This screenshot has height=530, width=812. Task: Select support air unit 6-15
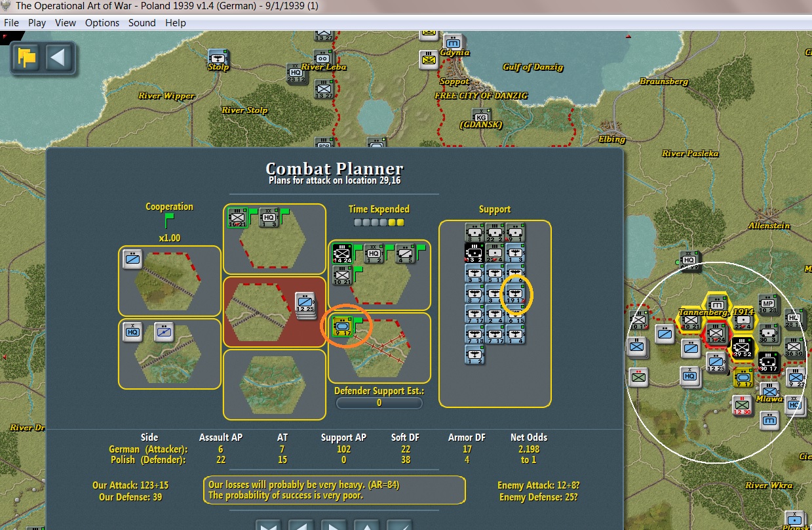click(x=515, y=314)
